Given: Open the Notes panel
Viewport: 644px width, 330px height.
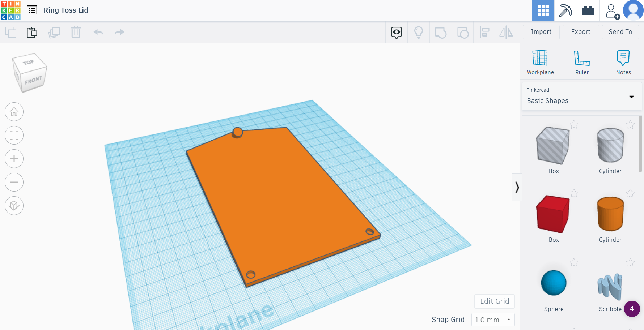Looking at the screenshot, I should 623,61.
